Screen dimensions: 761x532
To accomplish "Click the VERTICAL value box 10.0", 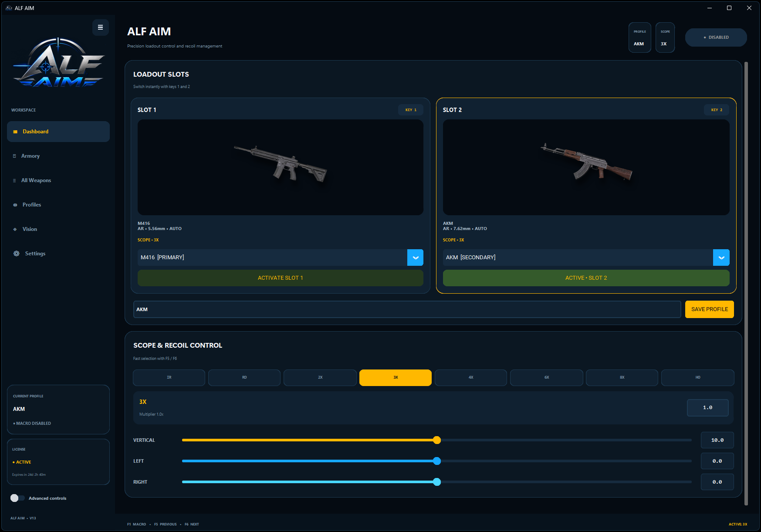I will pyautogui.click(x=717, y=440).
